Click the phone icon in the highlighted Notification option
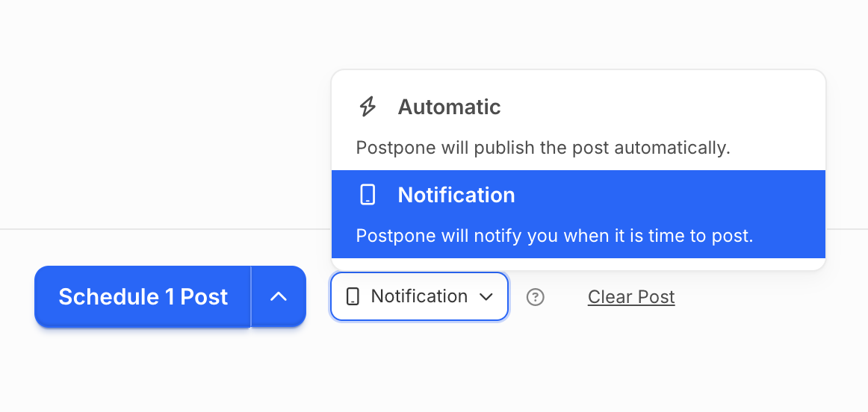The width and height of the screenshot is (868, 412). click(x=368, y=195)
